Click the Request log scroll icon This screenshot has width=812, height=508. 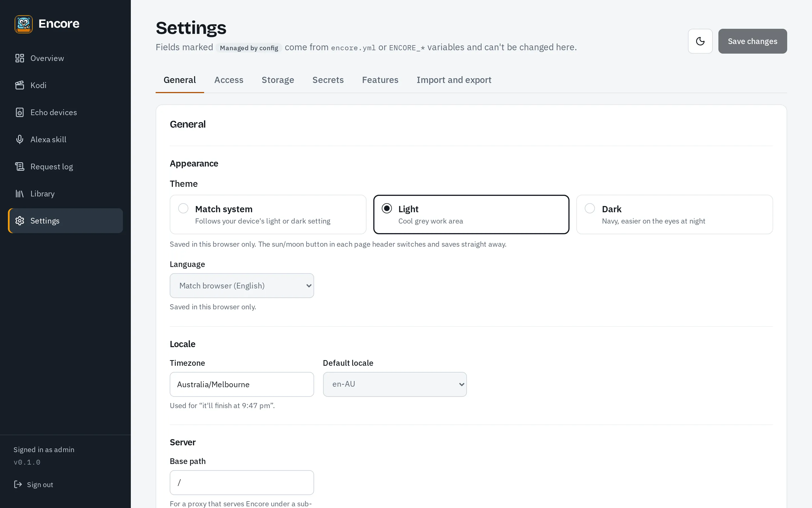(x=20, y=167)
